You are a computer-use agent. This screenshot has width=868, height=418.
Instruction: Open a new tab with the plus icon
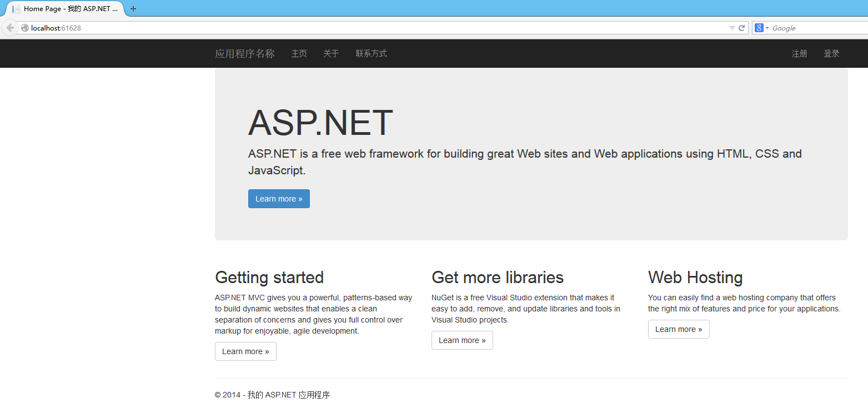coord(133,9)
